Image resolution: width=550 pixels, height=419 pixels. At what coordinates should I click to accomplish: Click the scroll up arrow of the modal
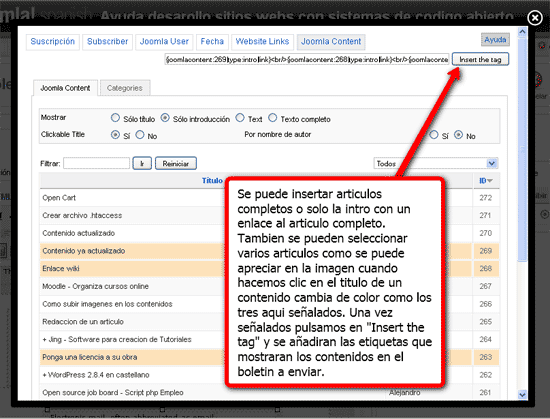coord(522,32)
